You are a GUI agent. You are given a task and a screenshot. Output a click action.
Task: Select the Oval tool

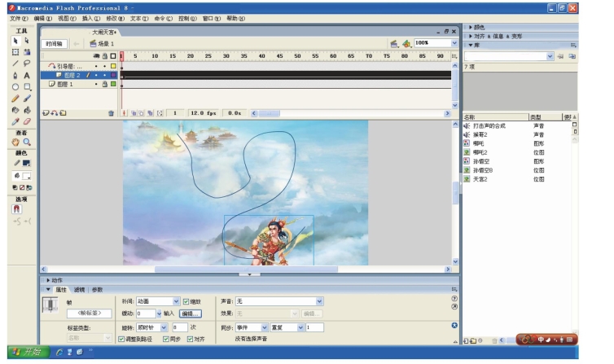(x=15, y=87)
